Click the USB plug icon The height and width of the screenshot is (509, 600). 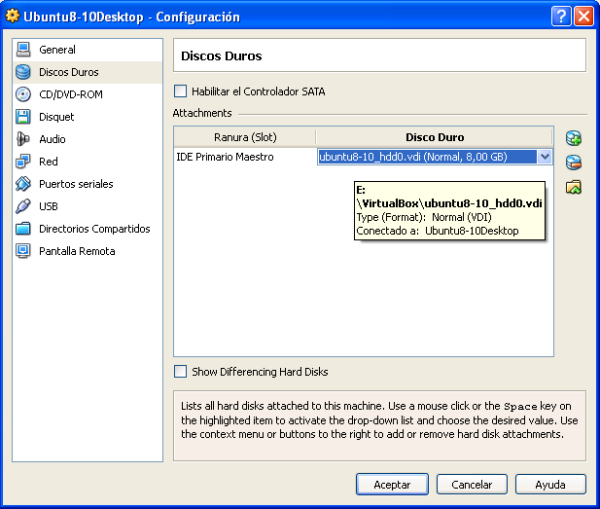pyautogui.click(x=23, y=206)
